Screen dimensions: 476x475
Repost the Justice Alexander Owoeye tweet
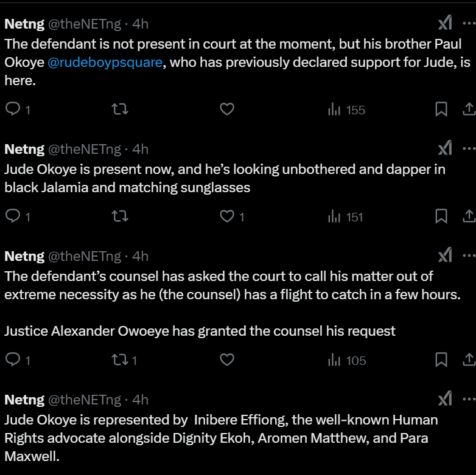point(120,360)
